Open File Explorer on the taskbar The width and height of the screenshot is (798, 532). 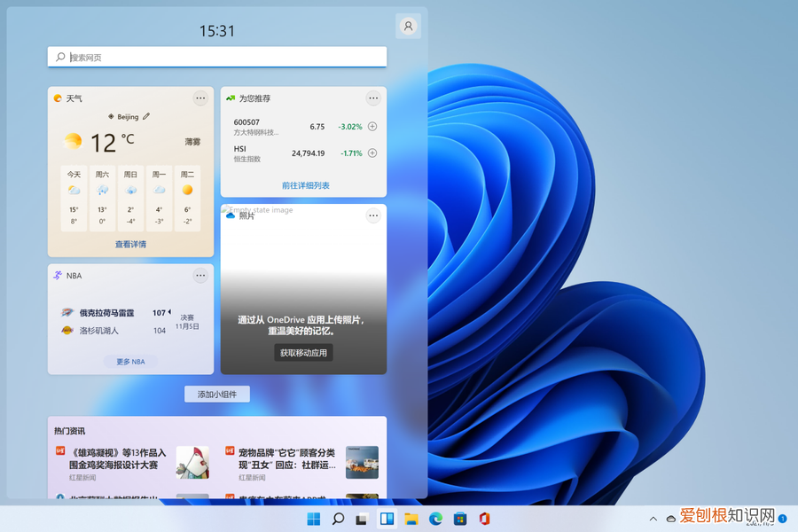(x=411, y=518)
